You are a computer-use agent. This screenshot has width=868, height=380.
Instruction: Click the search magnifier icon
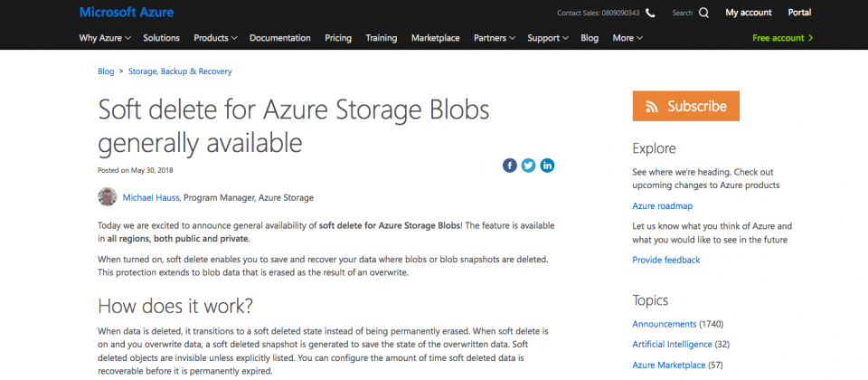(704, 13)
